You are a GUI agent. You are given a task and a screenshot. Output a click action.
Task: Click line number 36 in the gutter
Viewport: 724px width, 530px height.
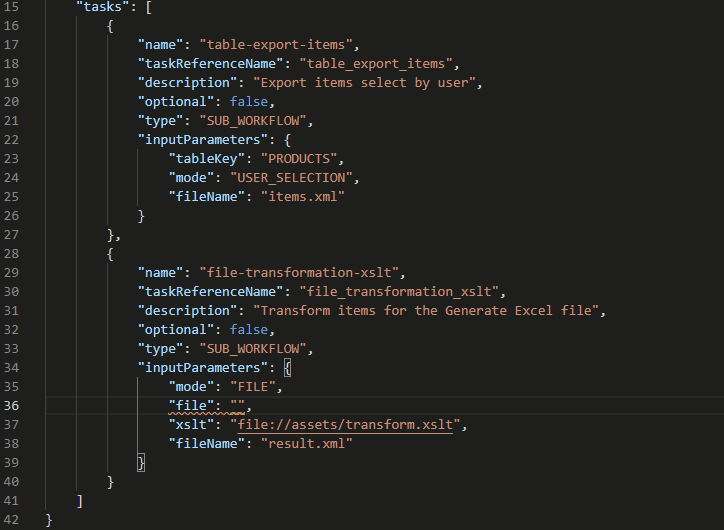(11, 405)
